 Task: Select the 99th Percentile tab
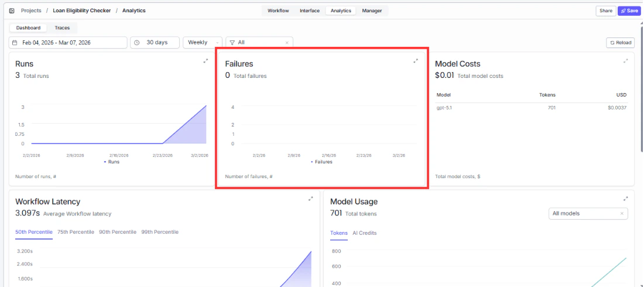point(160,233)
